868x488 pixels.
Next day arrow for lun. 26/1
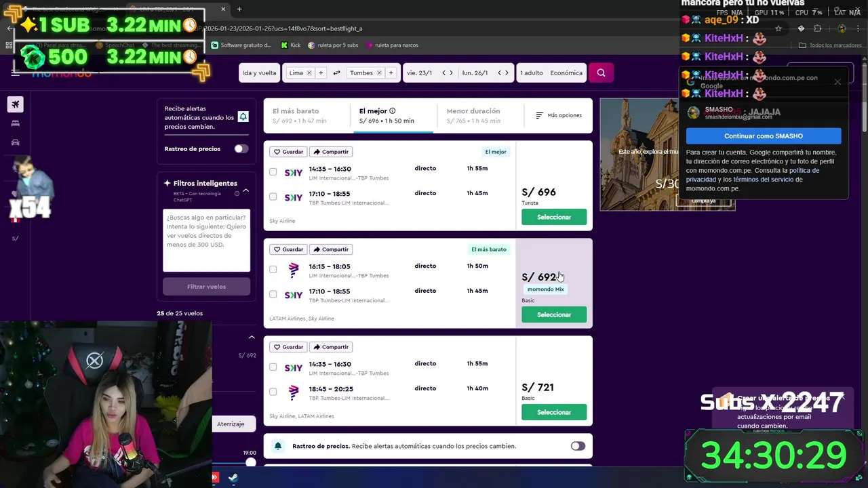coord(507,73)
